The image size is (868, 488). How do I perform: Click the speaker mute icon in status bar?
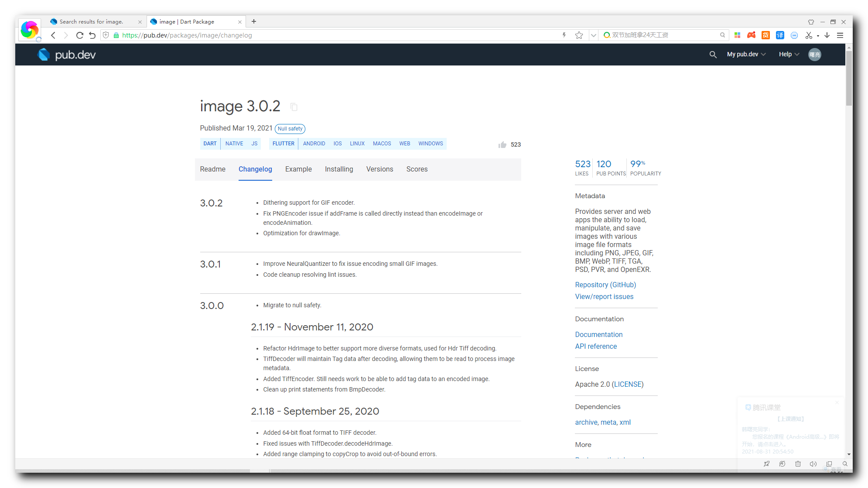click(x=813, y=464)
